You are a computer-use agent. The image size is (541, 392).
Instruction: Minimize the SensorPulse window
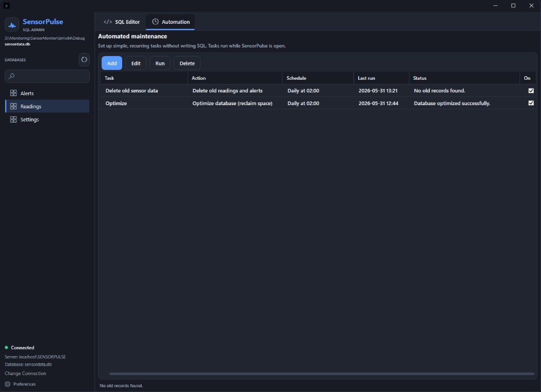[496, 5]
